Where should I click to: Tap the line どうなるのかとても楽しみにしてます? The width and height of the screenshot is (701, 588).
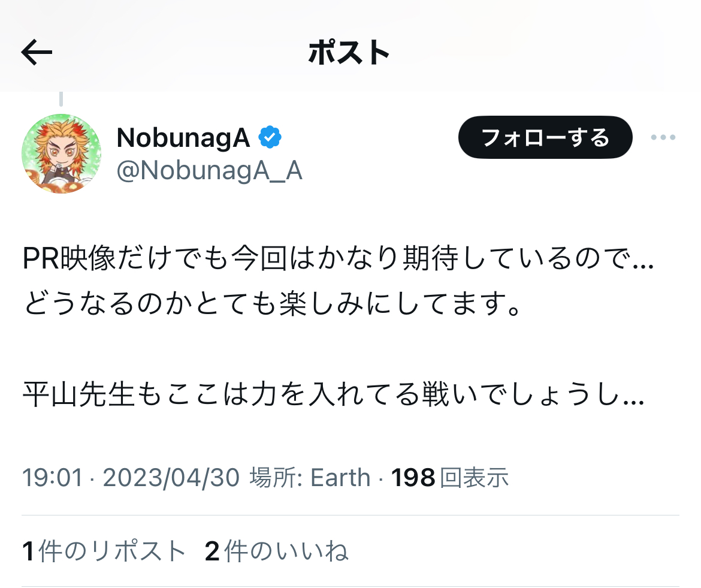(x=272, y=304)
